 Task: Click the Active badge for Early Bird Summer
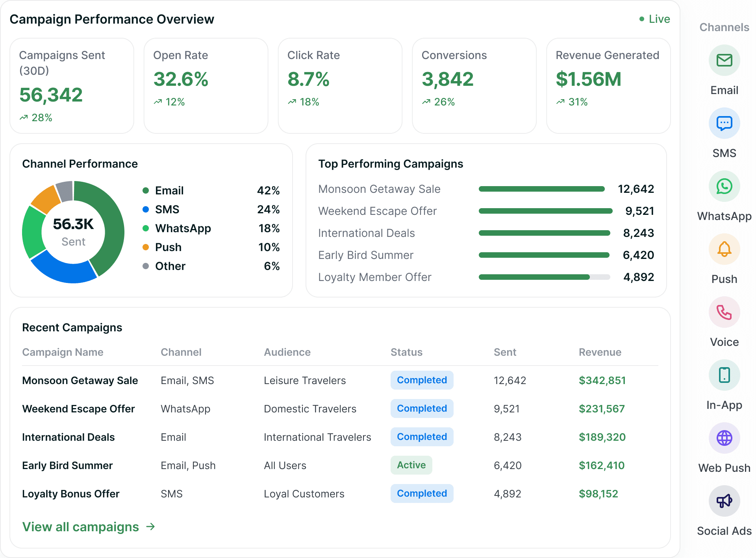[411, 465]
